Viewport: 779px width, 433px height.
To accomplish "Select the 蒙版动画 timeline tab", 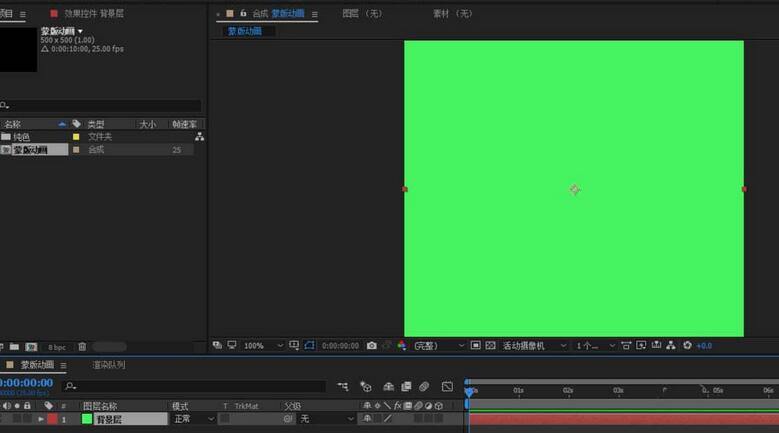I will click(x=37, y=365).
